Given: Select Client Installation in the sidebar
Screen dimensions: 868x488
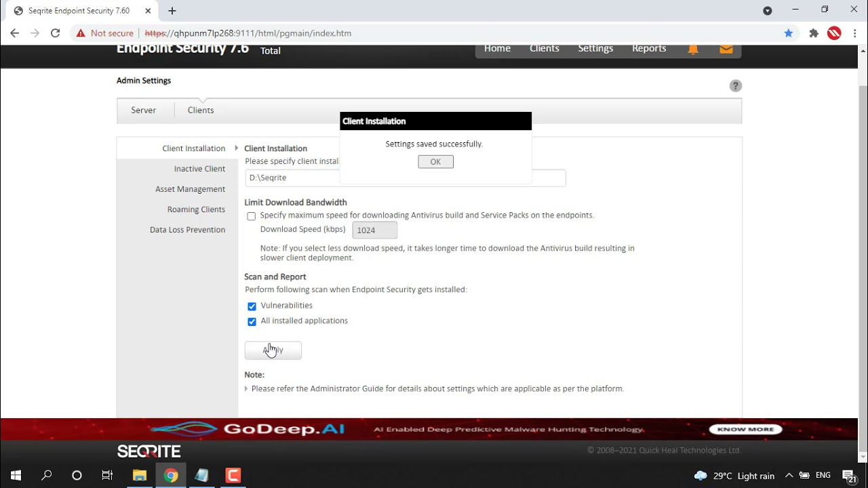Looking at the screenshot, I should click(194, 148).
